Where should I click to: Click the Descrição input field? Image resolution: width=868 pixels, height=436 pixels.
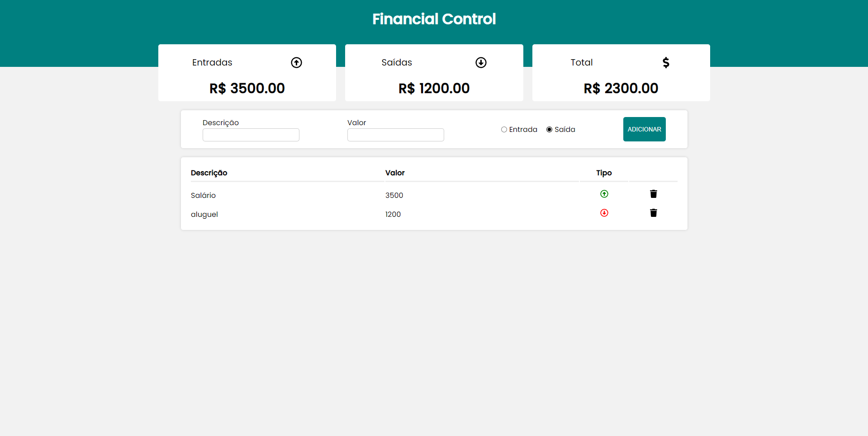pyautogui.click(x=251, y=135)
